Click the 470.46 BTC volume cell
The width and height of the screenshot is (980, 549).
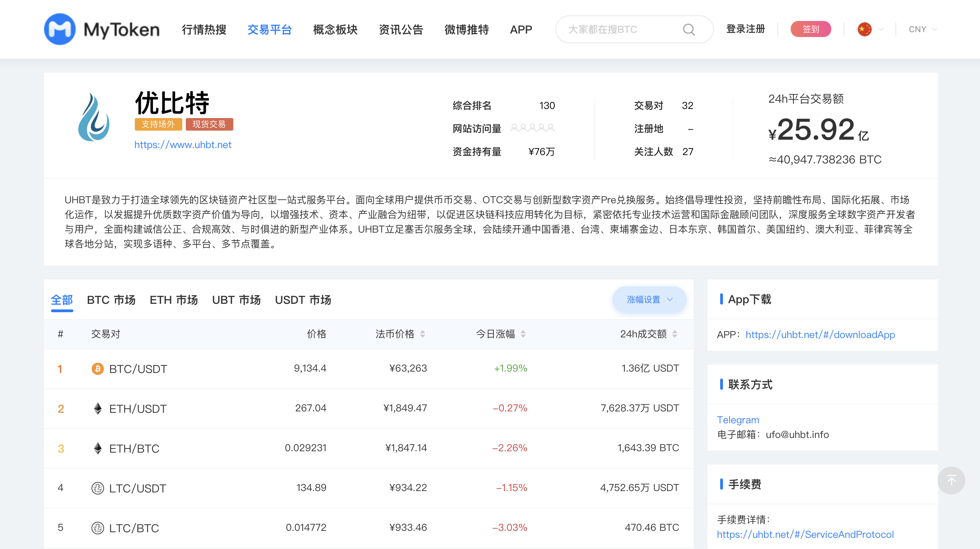tap(652, 527)
